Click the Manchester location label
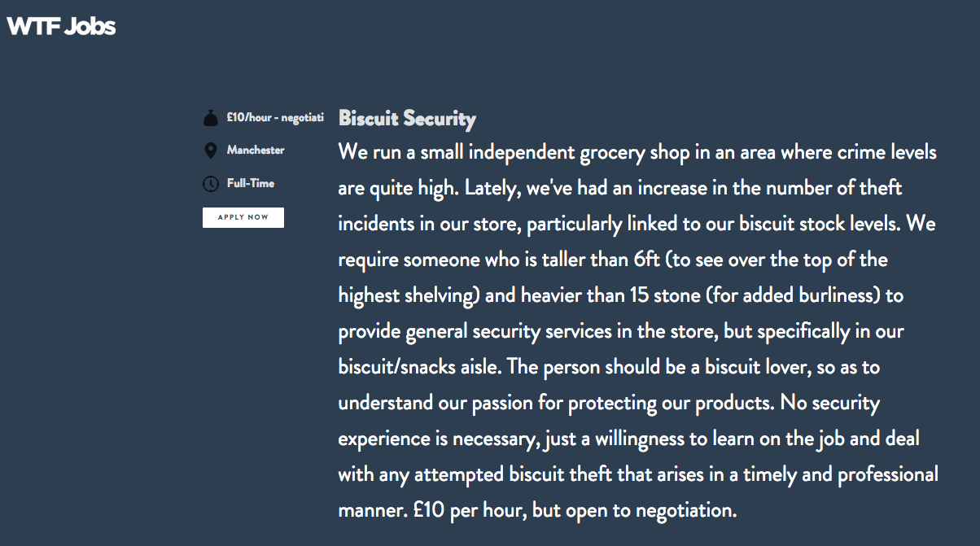This screenshot has width=980, height=546. [x=256, y=151]
